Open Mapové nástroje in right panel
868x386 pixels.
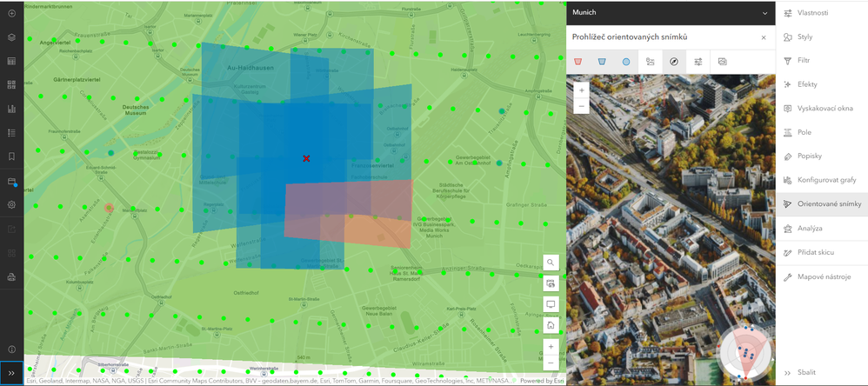tap(822, 276)
